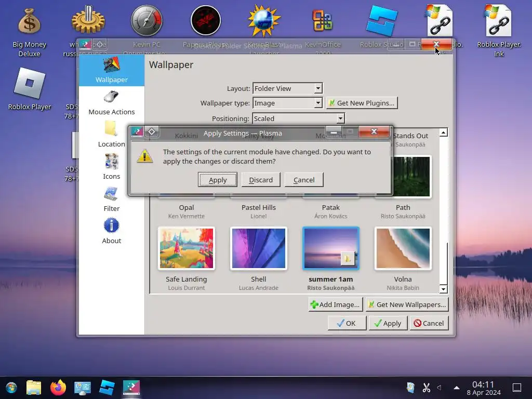Open Roblox Studio taskbar icon
The height and width of the screenshot is (399, 532).
107,388
